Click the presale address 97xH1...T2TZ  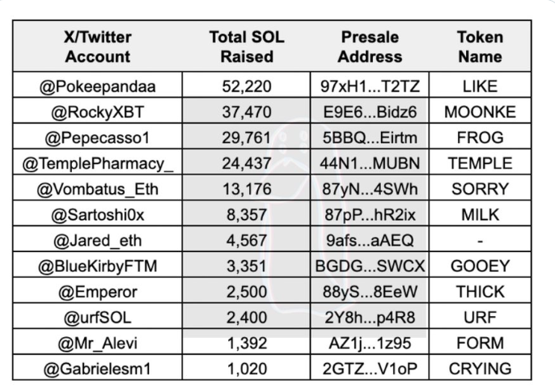370,86
